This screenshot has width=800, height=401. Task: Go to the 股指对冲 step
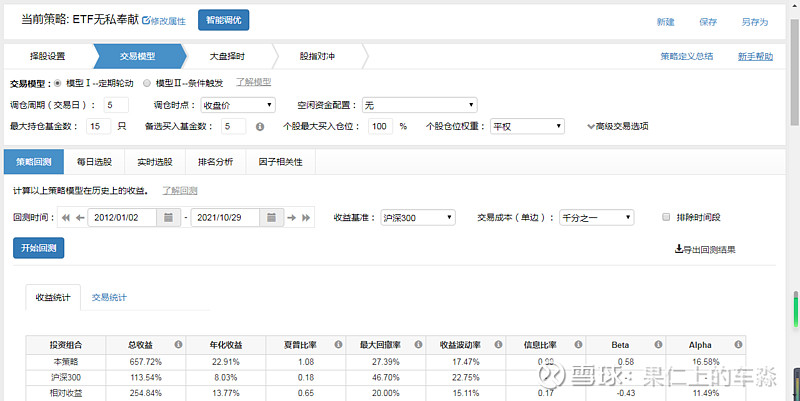pos(317,56)
